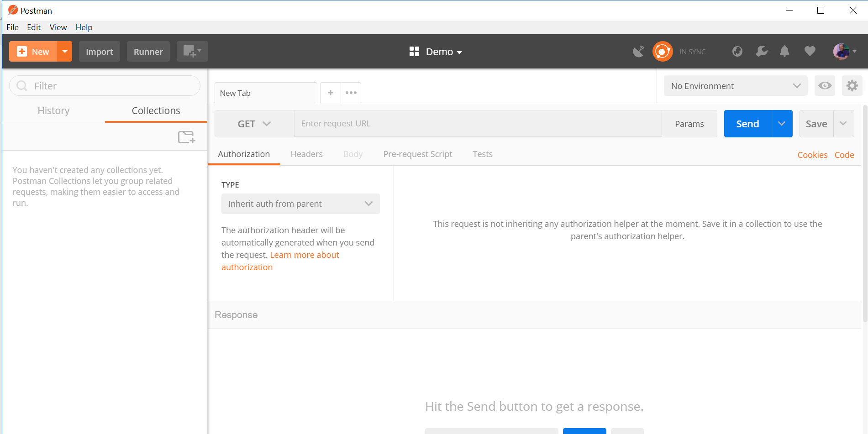Open the Tests tab
The height and width of the screenshot is (434, 868).
(x=483, y=154)
